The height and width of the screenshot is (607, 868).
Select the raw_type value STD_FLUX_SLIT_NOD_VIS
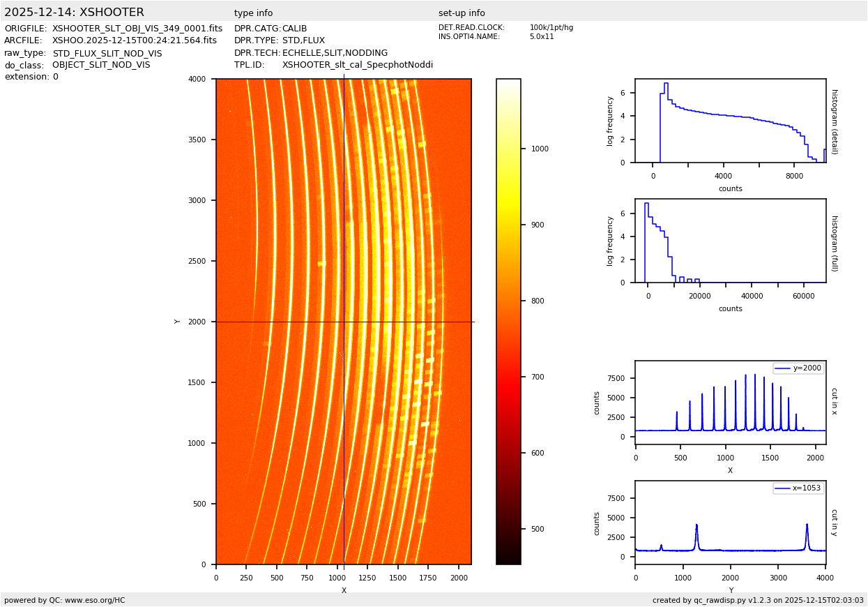[107, 53]
